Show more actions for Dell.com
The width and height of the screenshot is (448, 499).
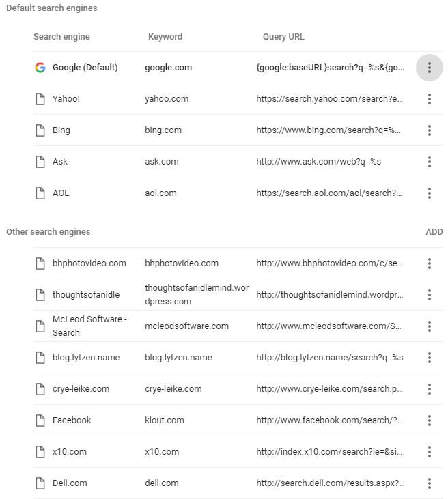point(430,483)
